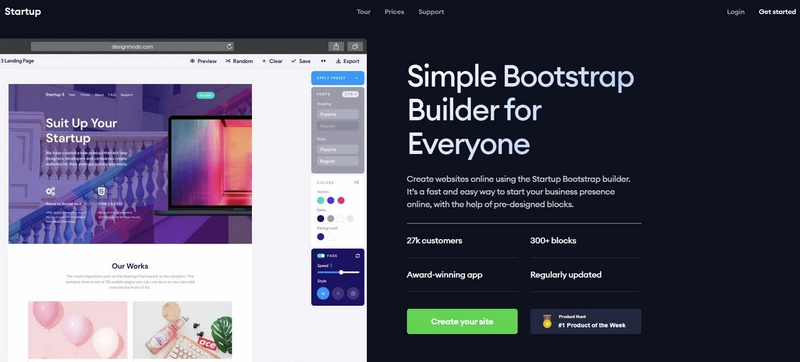Click the 300+ blocks text

point(553,241)
